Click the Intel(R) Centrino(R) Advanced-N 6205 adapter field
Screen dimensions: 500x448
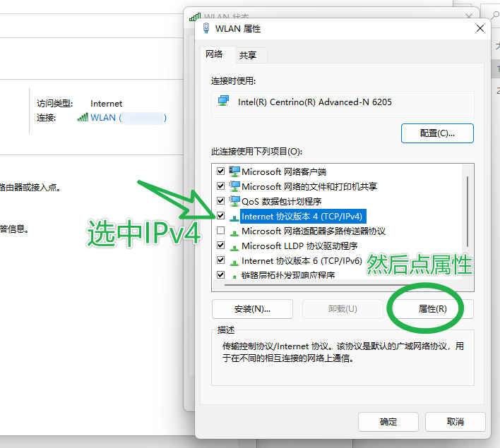tap(343, 104)
